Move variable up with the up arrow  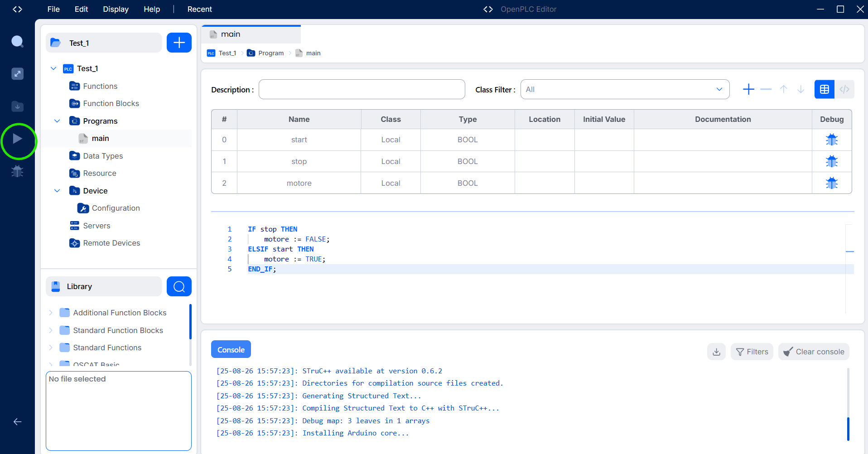(x=784, y=89)
